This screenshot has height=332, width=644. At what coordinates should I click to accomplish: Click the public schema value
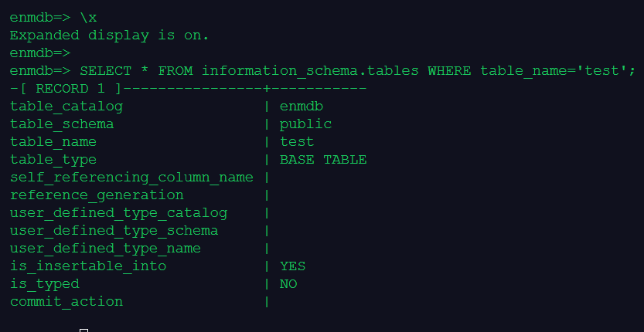(306, 124)
